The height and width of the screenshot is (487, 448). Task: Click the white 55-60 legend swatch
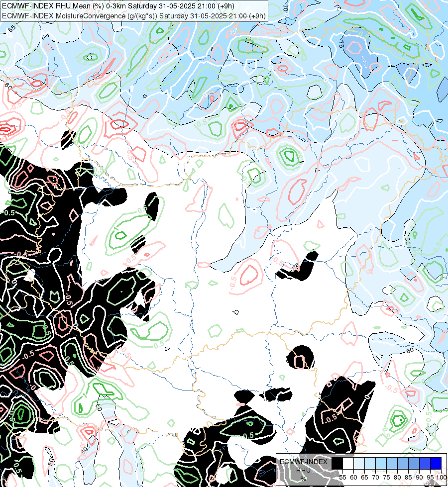pyautogui.click(x=348, y=463)
